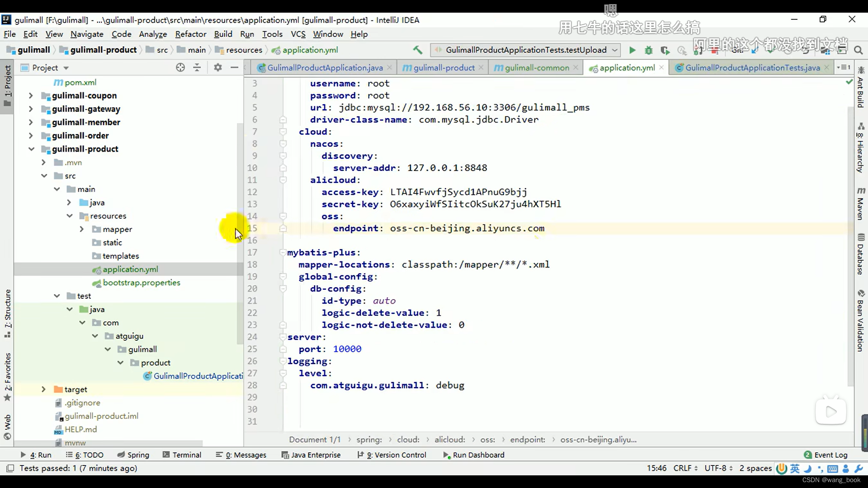Close the gulimall-product editor tab

(x=481, y=67)
